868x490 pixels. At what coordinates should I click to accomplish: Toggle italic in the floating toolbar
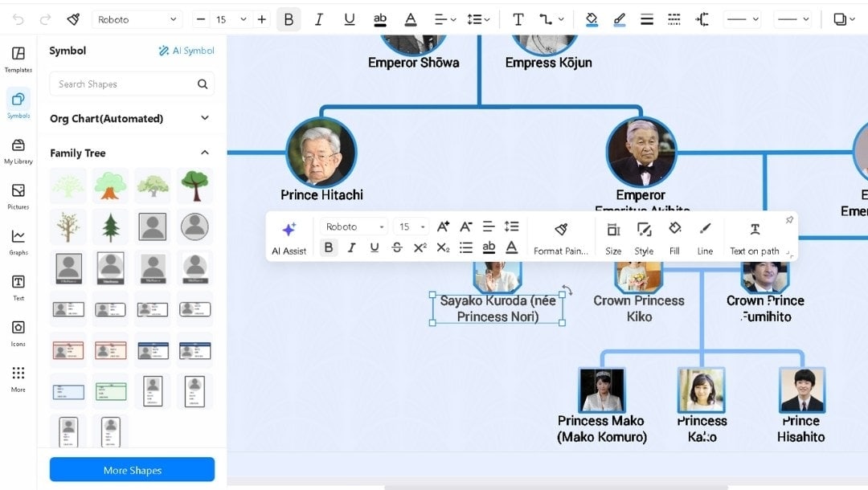click(351, 247)
